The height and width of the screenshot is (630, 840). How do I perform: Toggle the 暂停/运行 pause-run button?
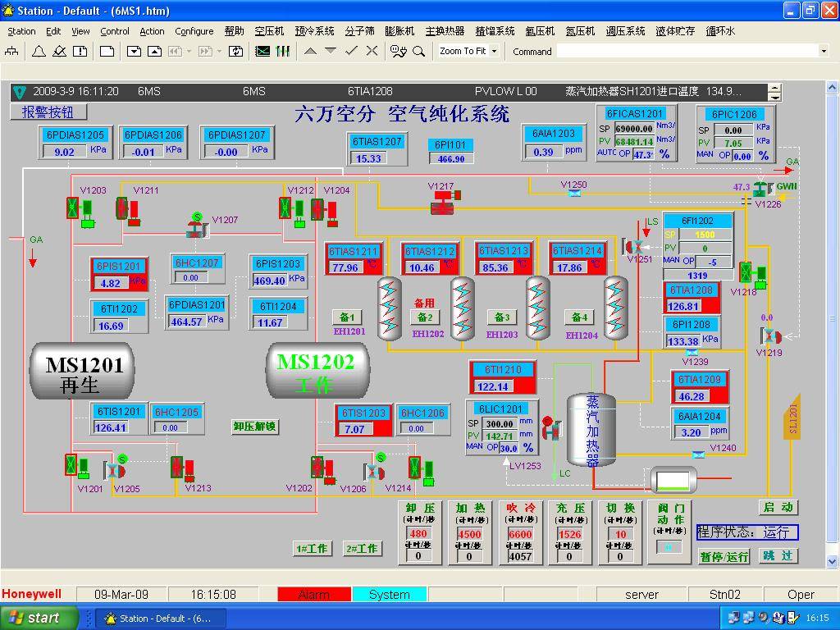point(724,556)
